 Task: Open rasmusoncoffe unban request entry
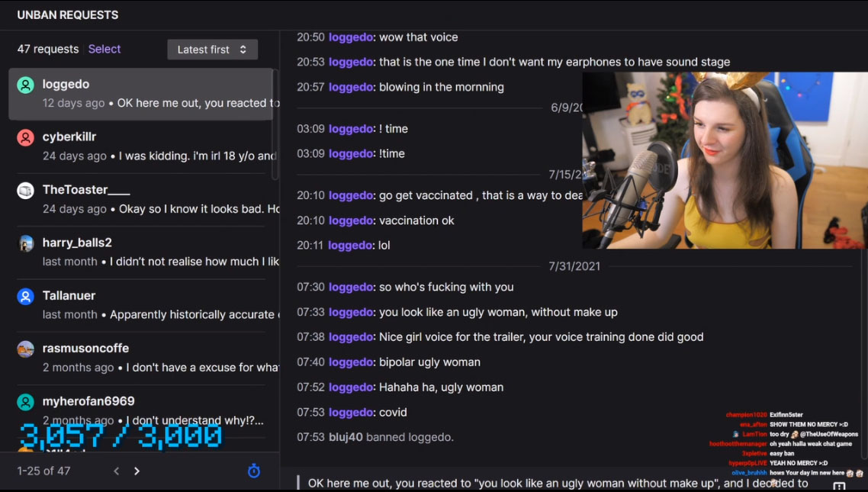coord(140,358)
